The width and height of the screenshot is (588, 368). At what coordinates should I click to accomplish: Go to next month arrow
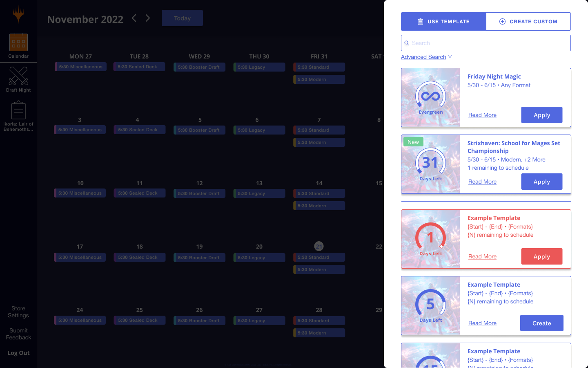pyautogui.click(x=148, y=18)
